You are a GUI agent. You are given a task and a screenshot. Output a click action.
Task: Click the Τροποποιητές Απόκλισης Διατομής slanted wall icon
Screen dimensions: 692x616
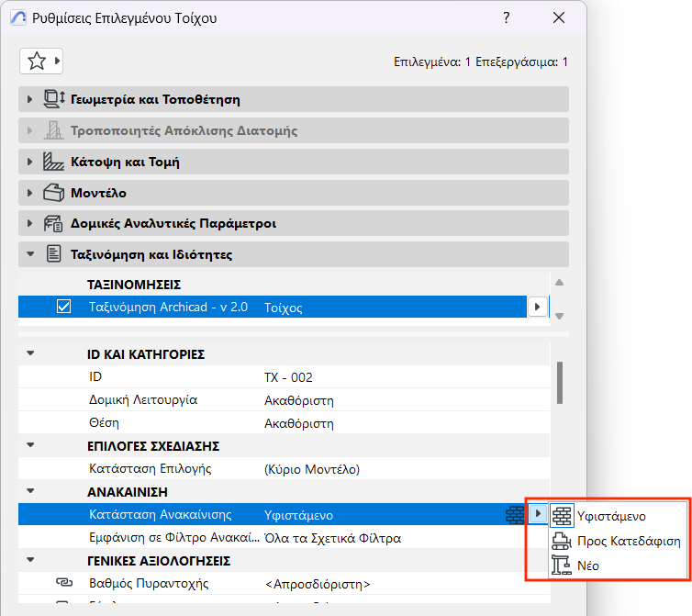coord(53,130)
